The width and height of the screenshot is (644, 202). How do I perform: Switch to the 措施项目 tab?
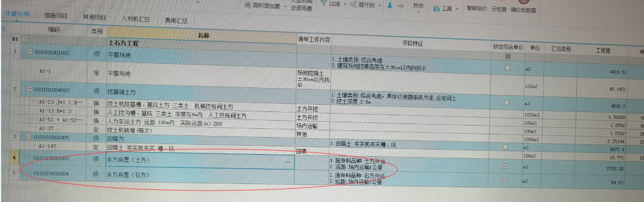tap(56, 16)
